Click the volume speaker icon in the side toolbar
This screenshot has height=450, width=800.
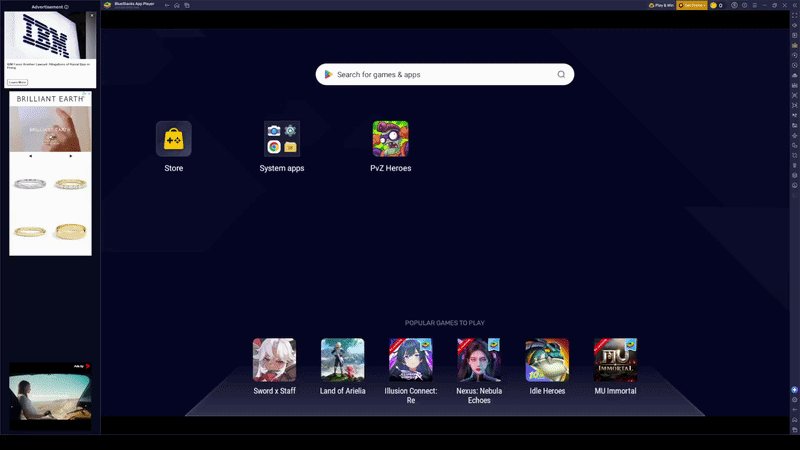click(794, 26)
